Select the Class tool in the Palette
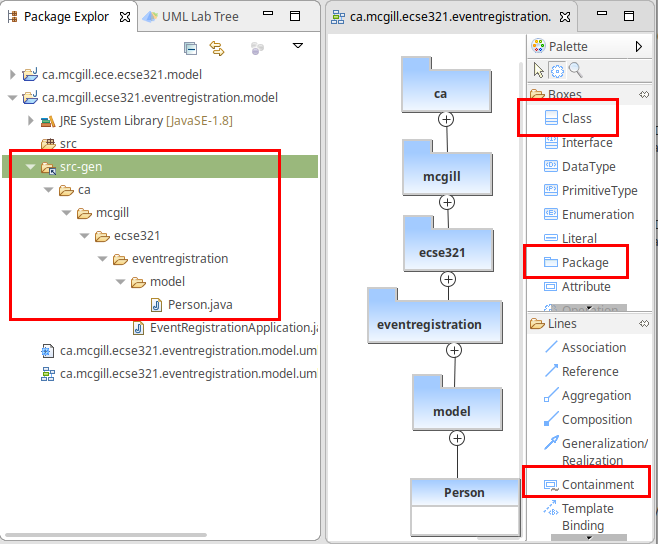The height and width of the screenshot is (544, 658). (568, 118)
